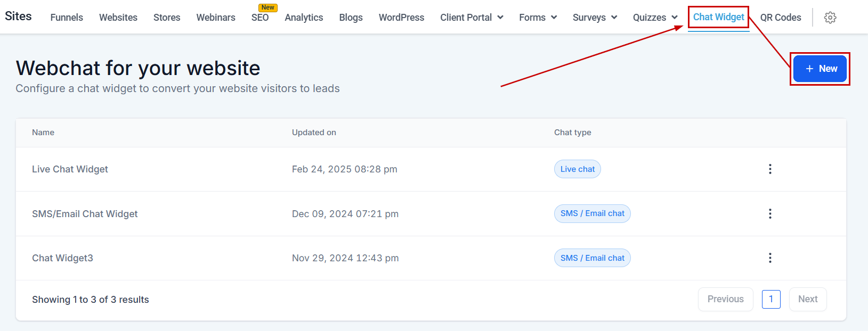Go to the Next results page
The height and width of the screenshot is (331, 868).
click(808, 299)
